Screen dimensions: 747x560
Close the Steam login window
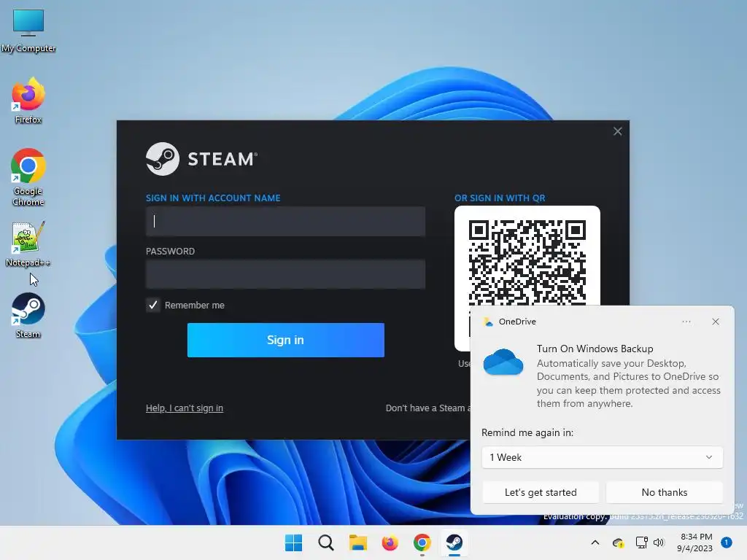(617, 131)
